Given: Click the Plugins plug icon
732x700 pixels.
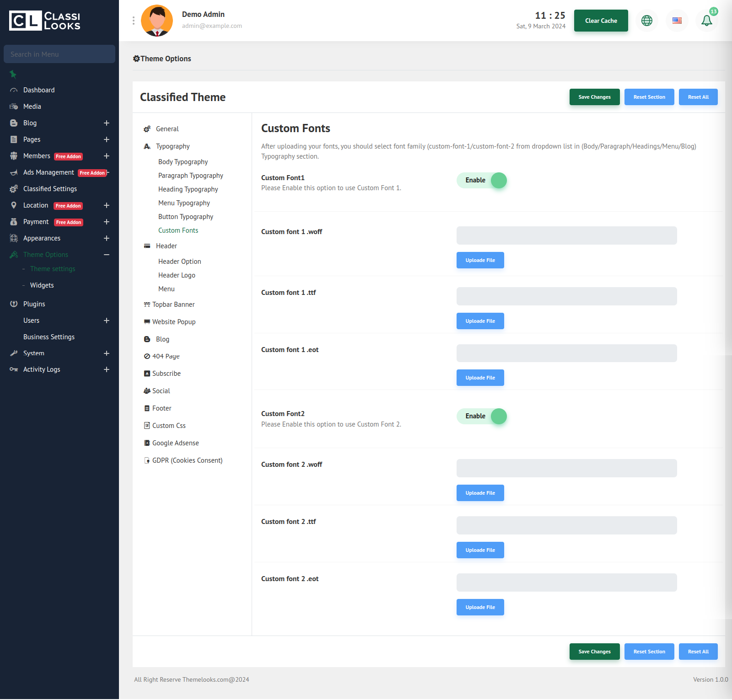Looking at the screenshot, I should 14,304.
